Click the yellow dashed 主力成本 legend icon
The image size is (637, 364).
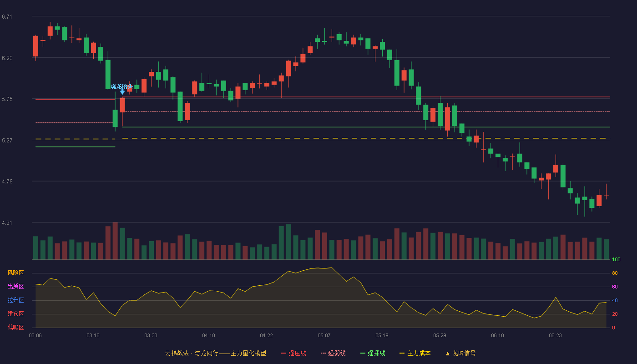coord(402,354)
